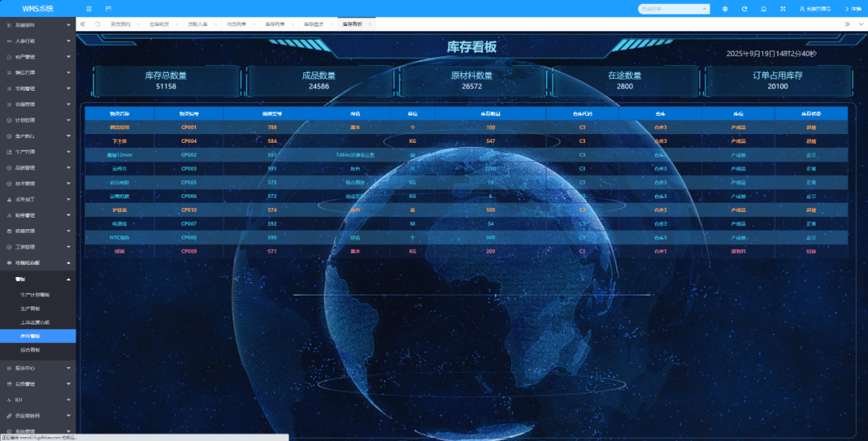Viewport: 868px width, 441px height.
Task: Toggle fullscreen with the expand icon
Action: 783,9
